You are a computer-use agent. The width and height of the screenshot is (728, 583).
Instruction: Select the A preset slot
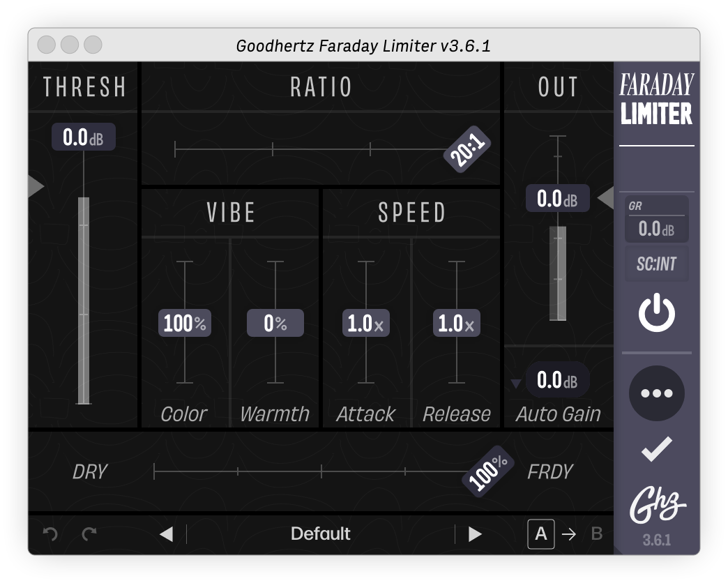pyautogui.click(x=541, y=533)
